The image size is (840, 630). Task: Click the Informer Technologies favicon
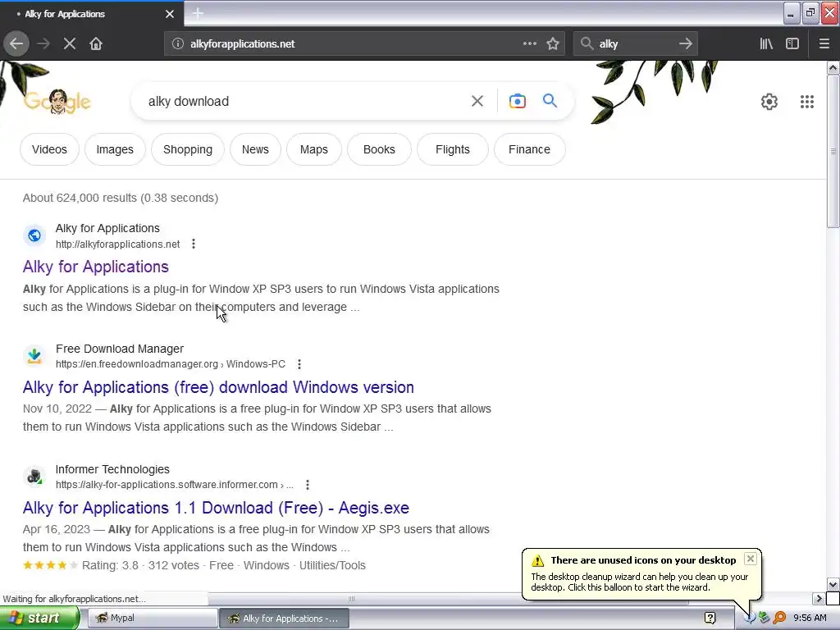point(34,477)
